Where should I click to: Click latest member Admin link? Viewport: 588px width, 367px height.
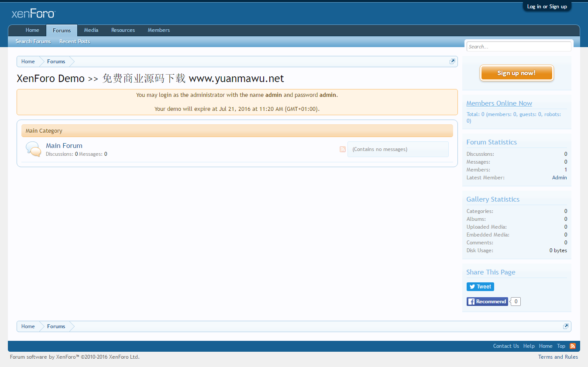(x=560, y=178)
